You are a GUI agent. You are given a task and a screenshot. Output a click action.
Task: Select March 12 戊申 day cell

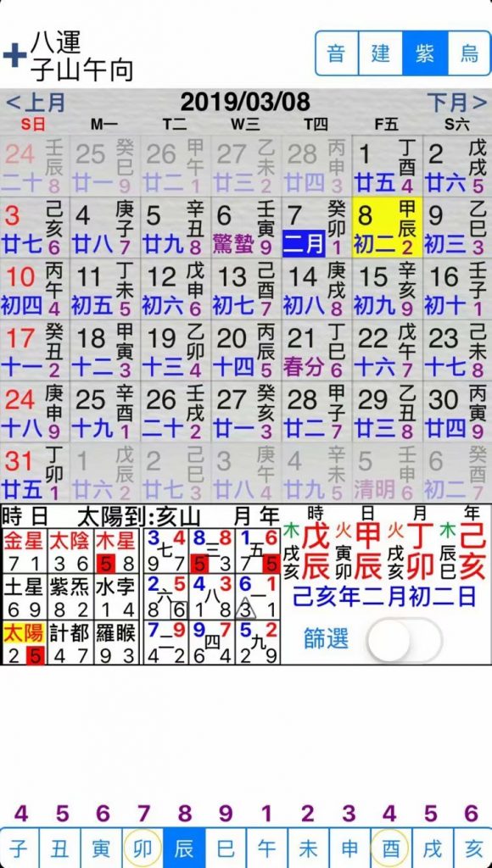pos(176,288)
